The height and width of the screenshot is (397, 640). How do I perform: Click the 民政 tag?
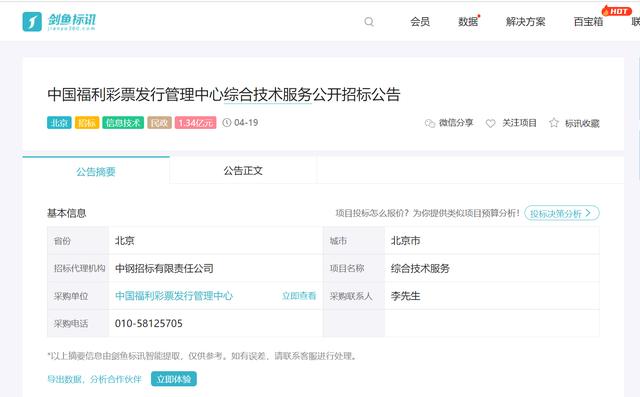tap(159, 123)
